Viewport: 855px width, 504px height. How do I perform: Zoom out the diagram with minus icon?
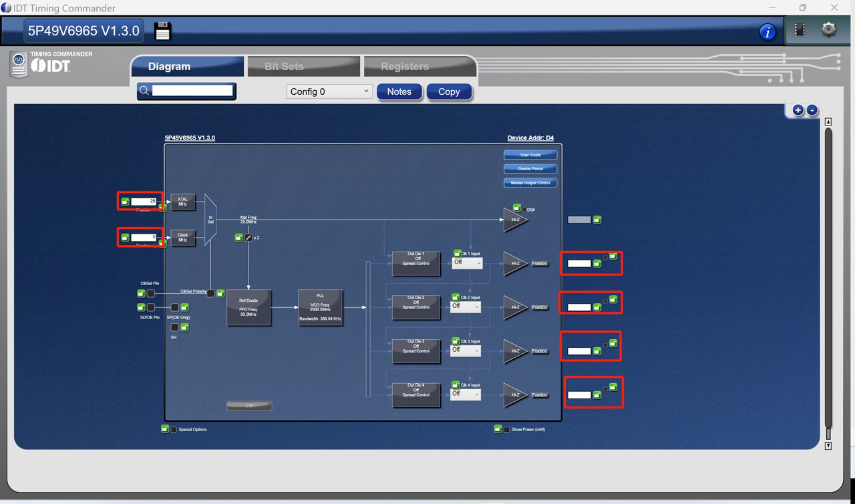[812, 110]
